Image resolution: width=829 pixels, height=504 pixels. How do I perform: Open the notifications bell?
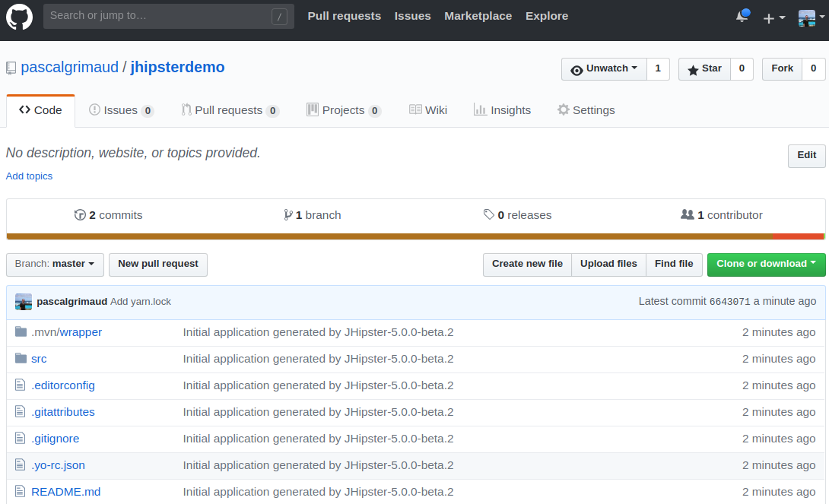click(742, 17)
